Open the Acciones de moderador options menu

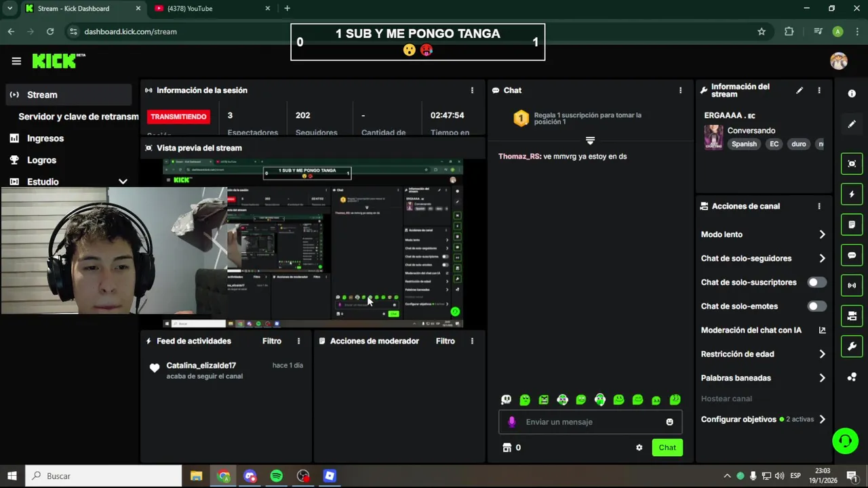[x=472, y=341]
